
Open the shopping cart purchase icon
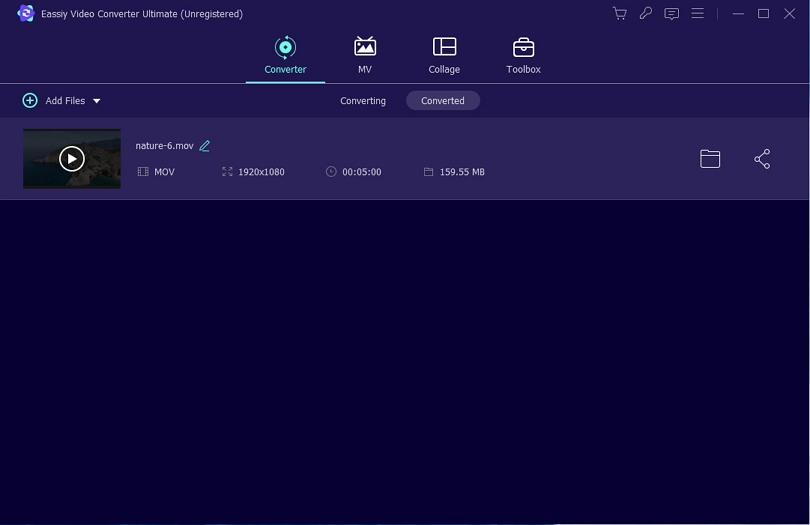(x=619, y=13)
